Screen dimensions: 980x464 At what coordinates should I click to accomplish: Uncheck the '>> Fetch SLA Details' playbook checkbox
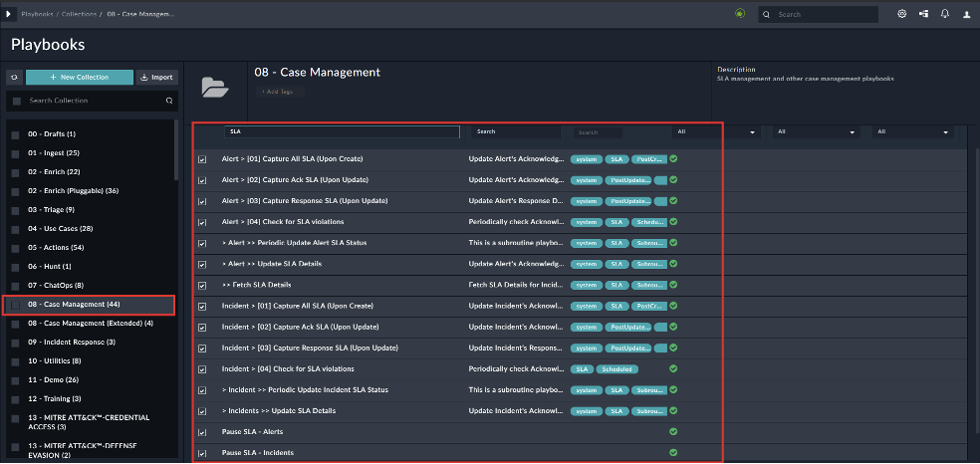coord(202,285)
